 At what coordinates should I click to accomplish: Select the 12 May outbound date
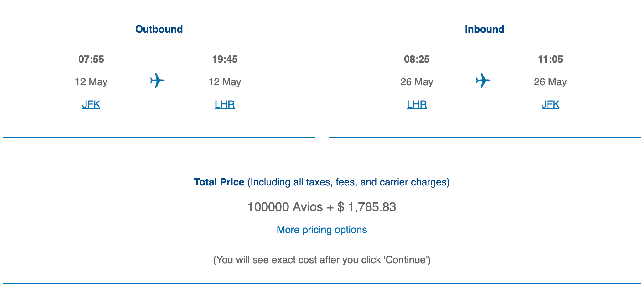[x=91, y=81]
